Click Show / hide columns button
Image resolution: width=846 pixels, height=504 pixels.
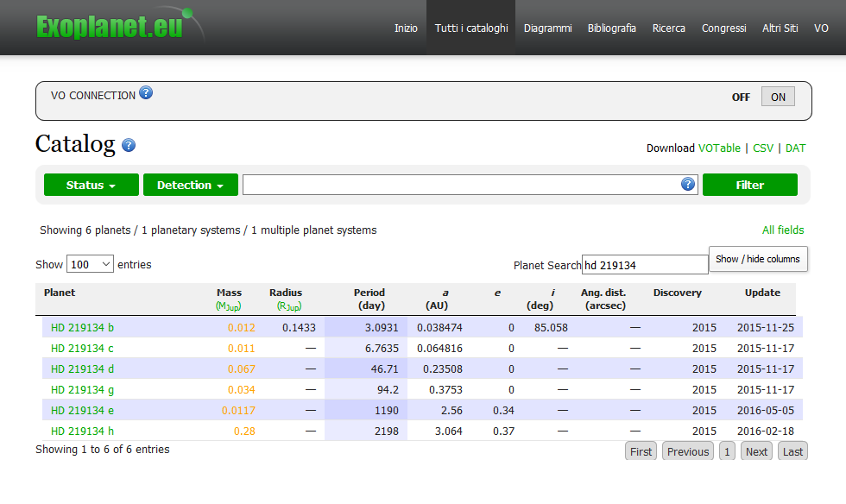tap(758, 259)
